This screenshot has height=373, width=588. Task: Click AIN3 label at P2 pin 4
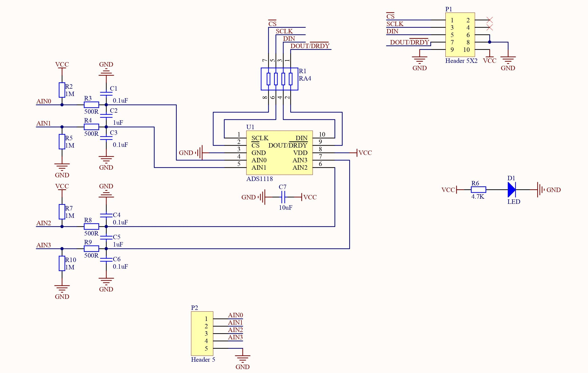pos(235,337)
